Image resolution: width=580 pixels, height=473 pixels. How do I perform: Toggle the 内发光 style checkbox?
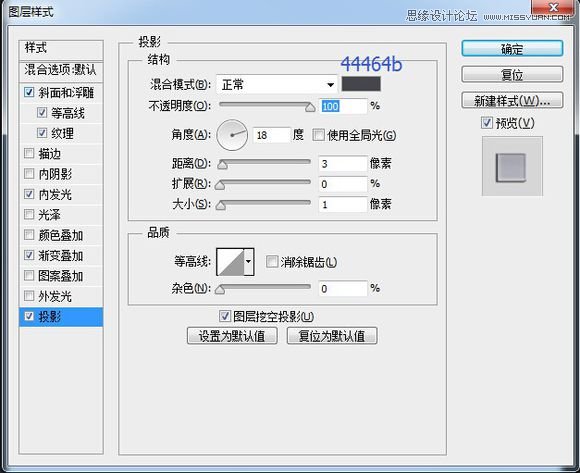click(29, 194)
